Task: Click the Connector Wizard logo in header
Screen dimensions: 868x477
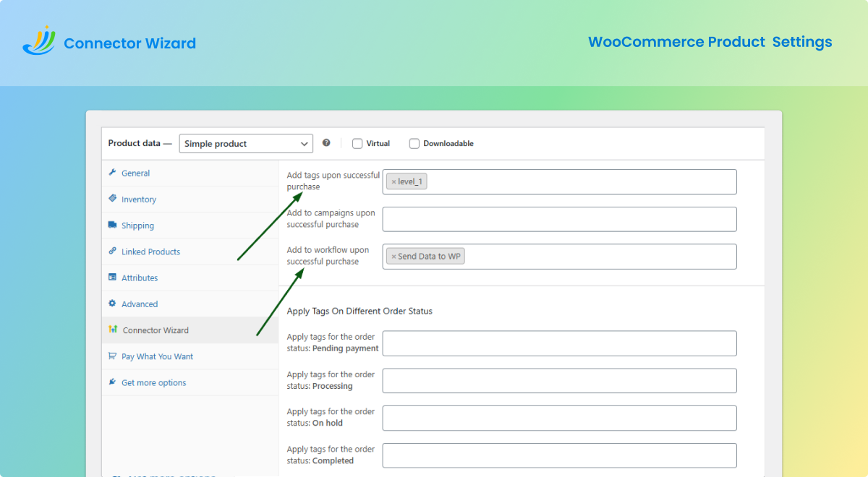Action: click(39, 41)
